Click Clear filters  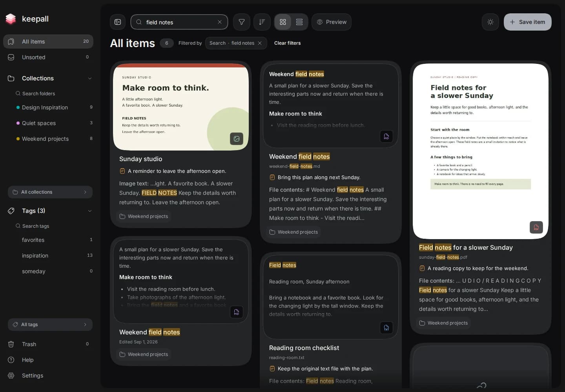tap(287, 43)
